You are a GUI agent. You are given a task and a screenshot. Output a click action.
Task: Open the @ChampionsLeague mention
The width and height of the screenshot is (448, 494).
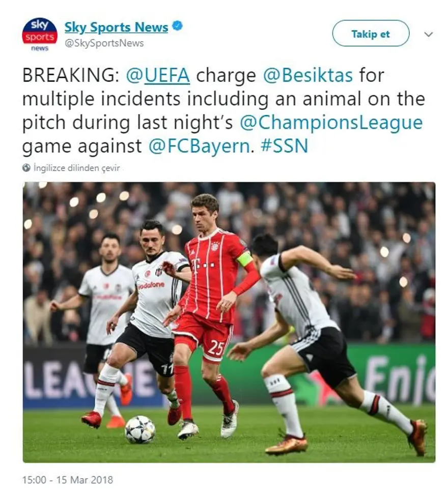(331, 123)
